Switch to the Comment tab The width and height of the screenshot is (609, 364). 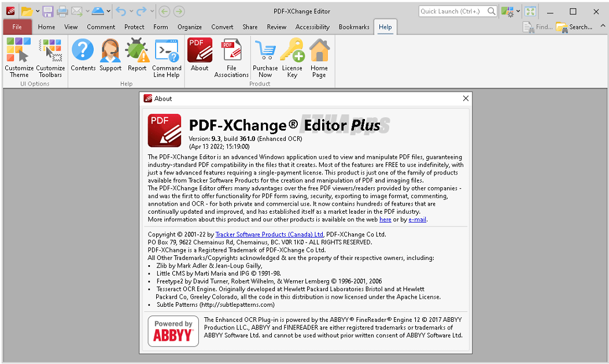tap(101, 27)
